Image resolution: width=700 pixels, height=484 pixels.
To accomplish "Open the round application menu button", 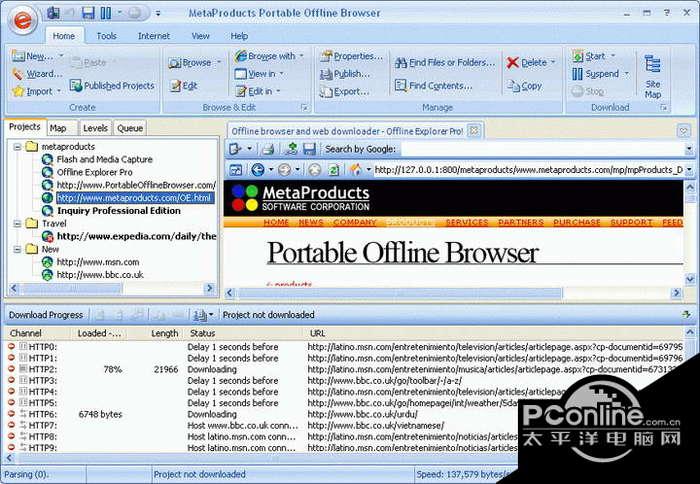I will tap(23, 21).
